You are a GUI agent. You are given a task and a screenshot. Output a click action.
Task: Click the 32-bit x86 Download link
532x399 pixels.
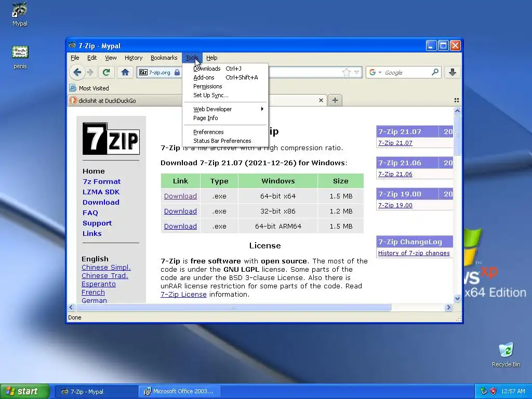(180, 211)
